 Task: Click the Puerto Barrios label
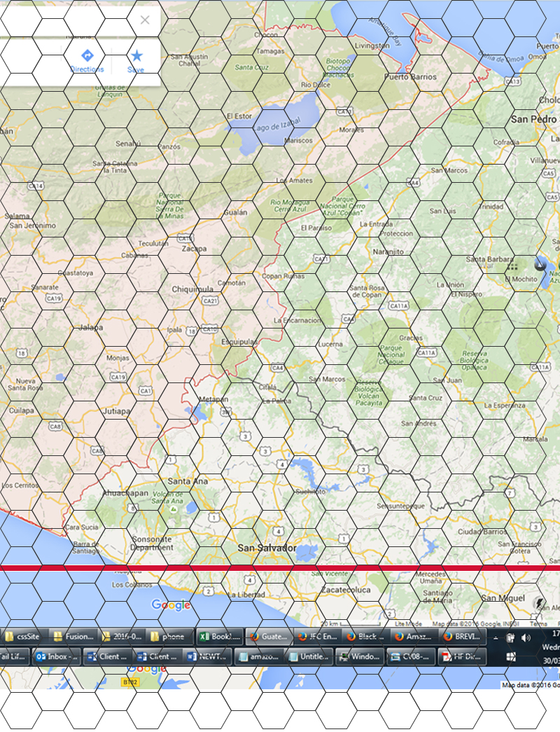click(x=411, y=76)
